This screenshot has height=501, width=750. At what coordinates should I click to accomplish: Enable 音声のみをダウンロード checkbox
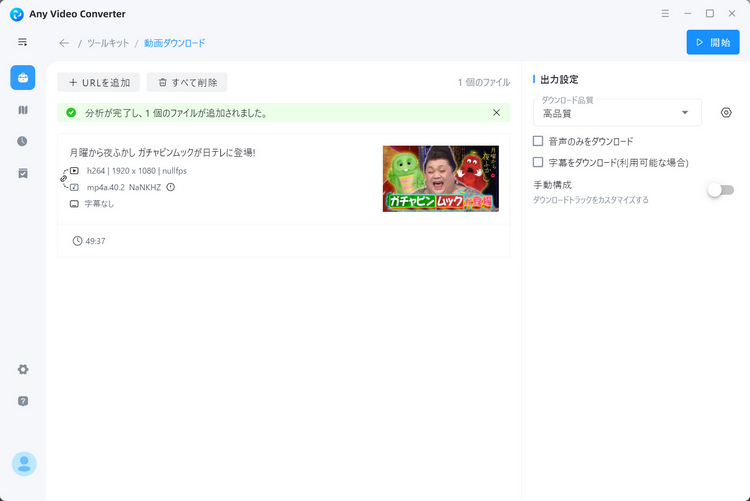pos(538,141)
